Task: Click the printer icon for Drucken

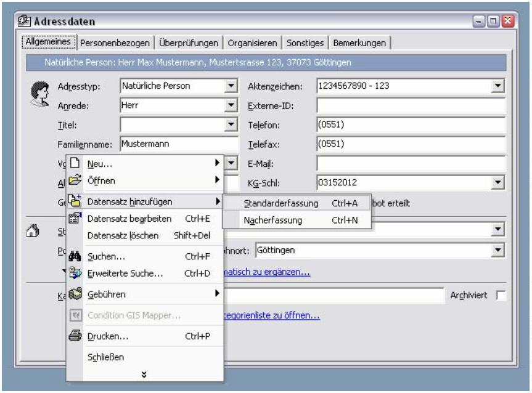Action: pos(76,336)
